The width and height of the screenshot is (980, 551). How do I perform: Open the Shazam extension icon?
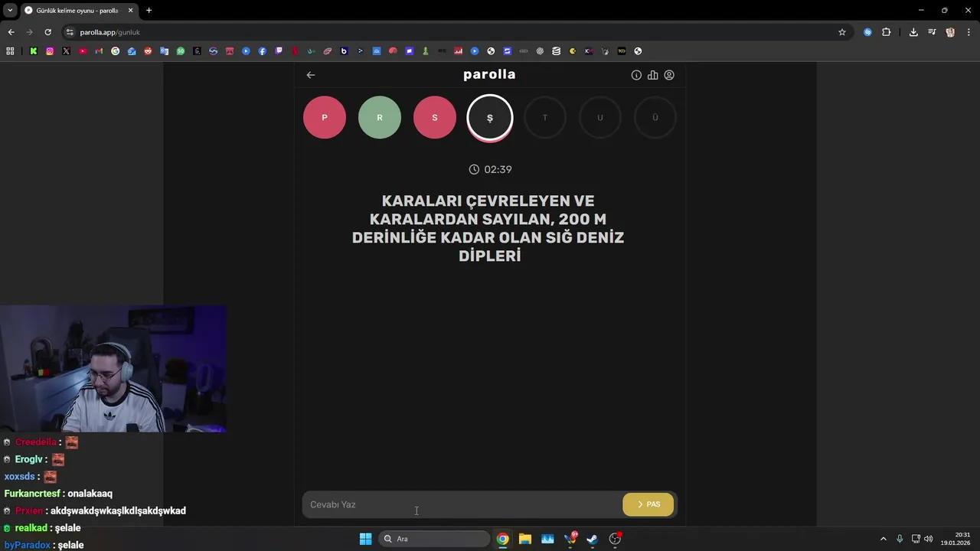[867, 32]
